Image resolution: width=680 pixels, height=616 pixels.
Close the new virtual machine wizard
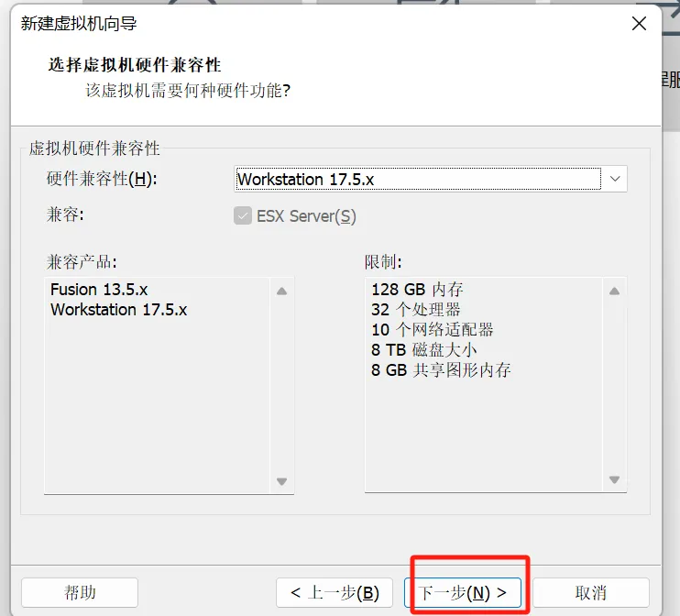639,24
